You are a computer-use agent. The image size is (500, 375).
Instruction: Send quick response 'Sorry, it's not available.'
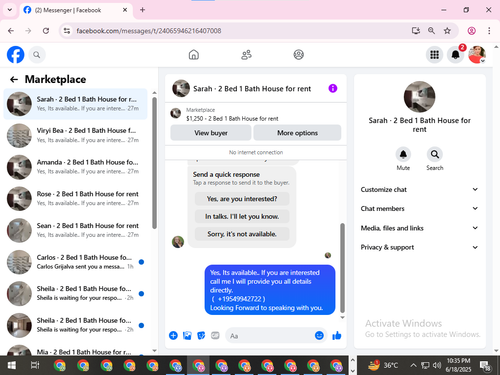click(242, 234)
